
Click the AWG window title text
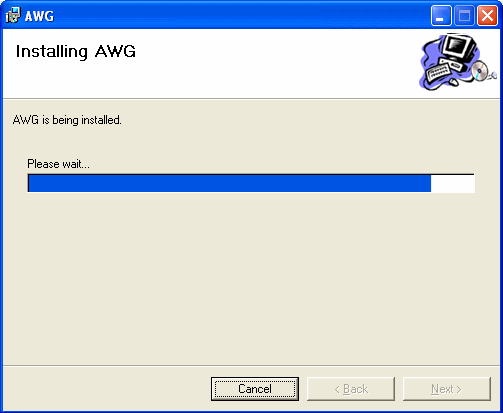point(39,16)
